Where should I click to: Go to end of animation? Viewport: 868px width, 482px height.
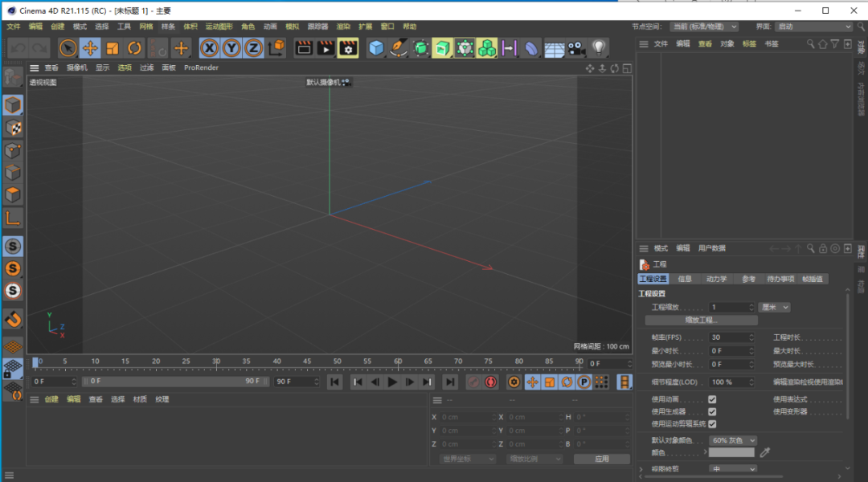point(450,382)
